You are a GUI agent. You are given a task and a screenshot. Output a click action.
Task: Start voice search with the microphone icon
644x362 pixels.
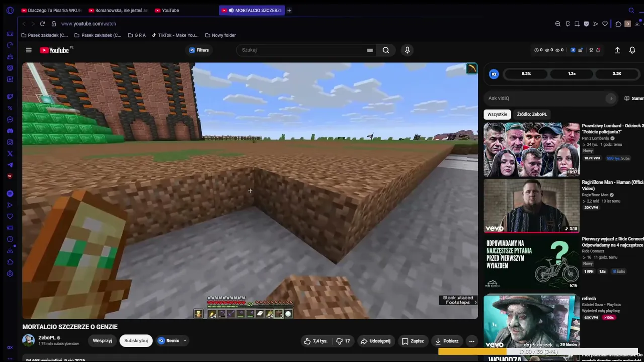pos(407,50)
